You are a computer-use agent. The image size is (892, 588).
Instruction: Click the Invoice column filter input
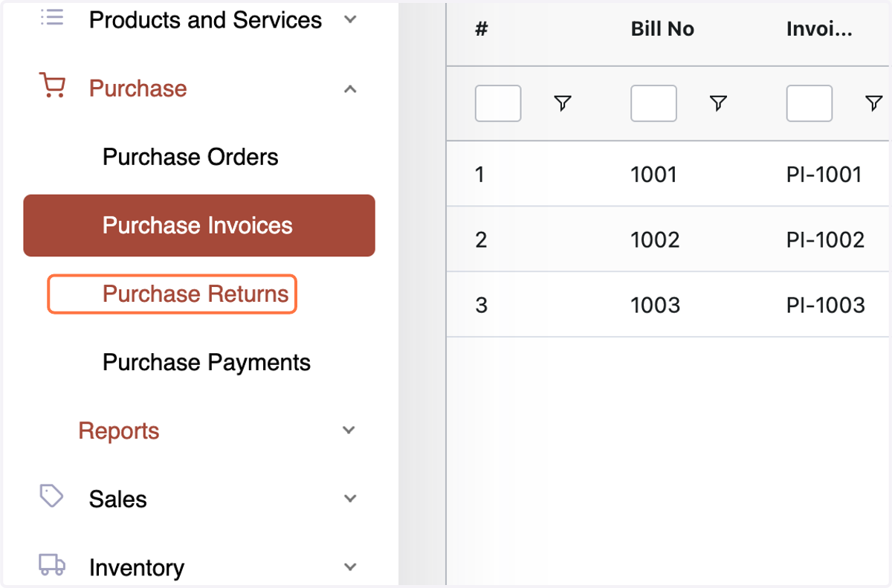click(809, 103)
